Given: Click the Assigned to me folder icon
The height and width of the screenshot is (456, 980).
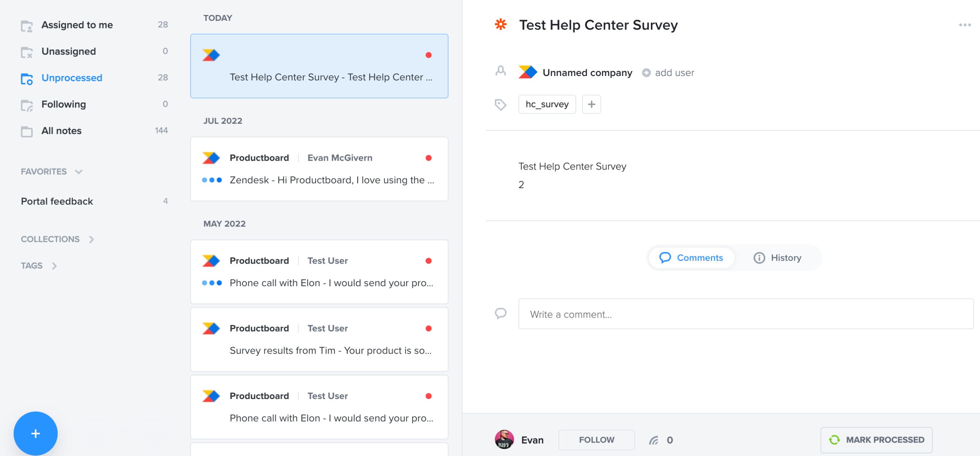Looking at the screenshot, I should (27, 26).
